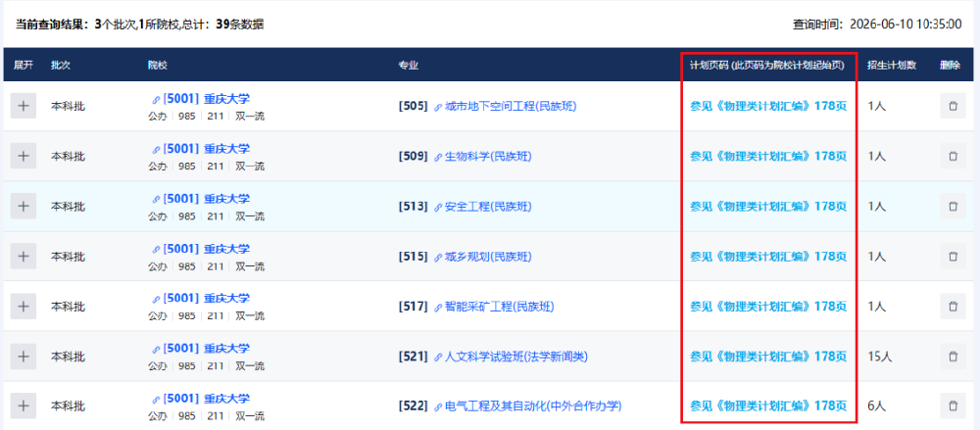This screenshot has height=430, width=980.
Task: Delete the 电气工程及其自动化 row via trash icon
Action: pos(953,406)
